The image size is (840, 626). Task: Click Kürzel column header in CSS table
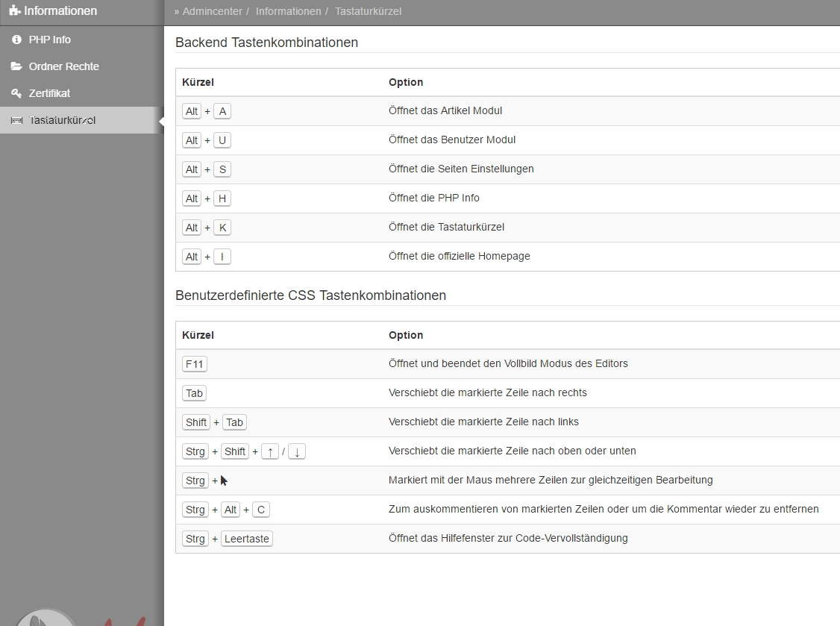(198, 335)
